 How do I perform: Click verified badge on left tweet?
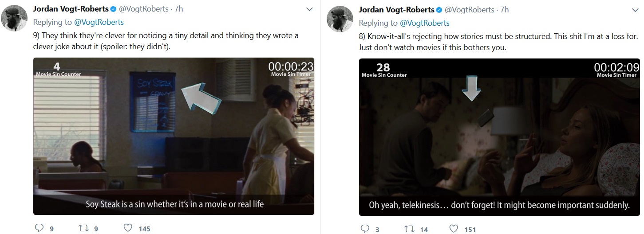point(114,9)
